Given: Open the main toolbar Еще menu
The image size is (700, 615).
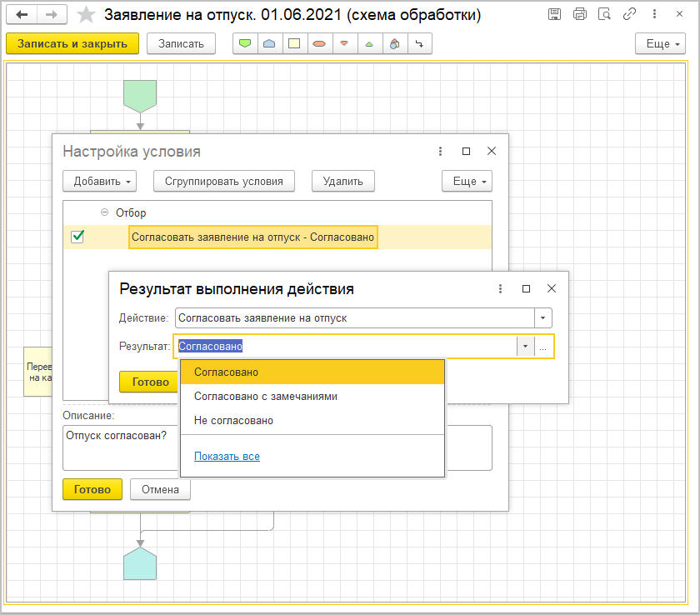Looking at the screenshot, I should tap(659, 44).
